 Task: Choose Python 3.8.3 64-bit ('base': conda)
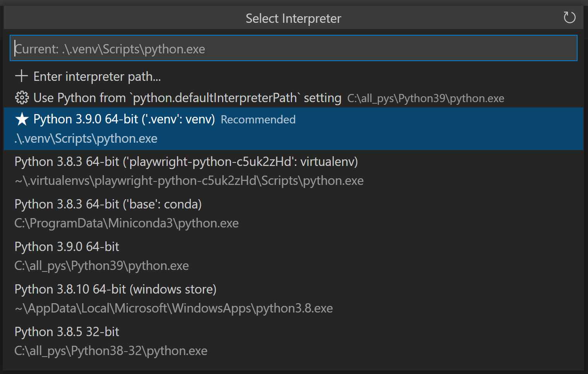[108, 204]
